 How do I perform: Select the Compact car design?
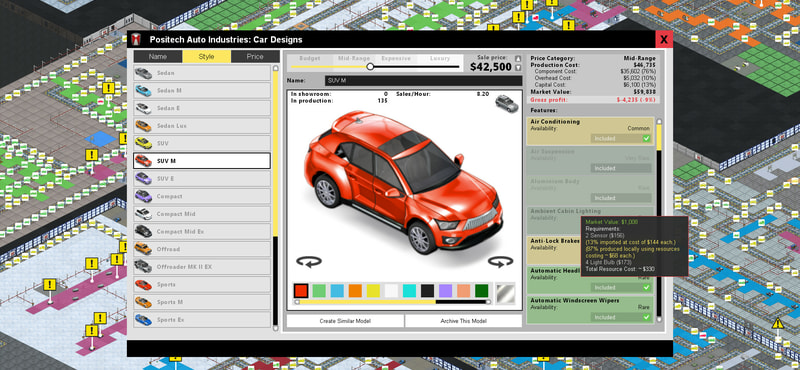(202, 196)
